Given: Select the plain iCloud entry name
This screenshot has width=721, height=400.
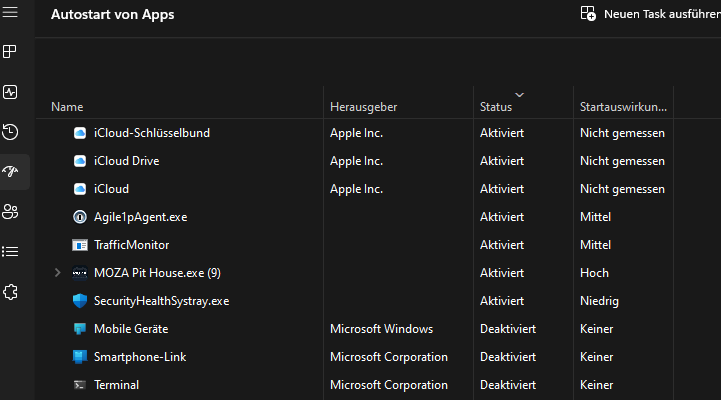Looking at the screenshot, I should coord(111,189).
